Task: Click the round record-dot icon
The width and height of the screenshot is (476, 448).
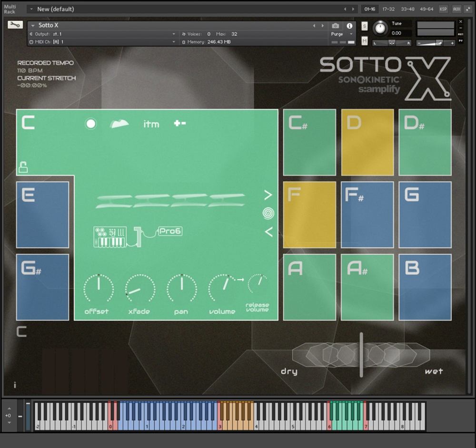Action: pyautogui.click(x=90, y=124)
